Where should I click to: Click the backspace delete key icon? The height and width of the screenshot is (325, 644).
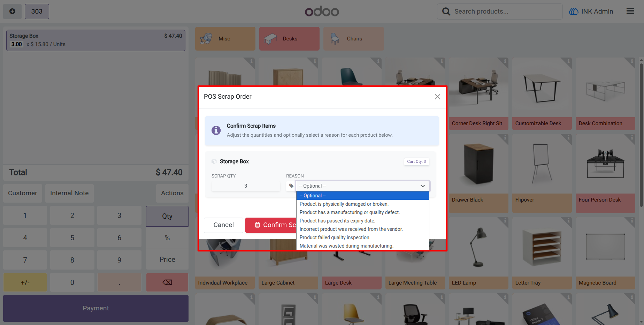[167, 282]
